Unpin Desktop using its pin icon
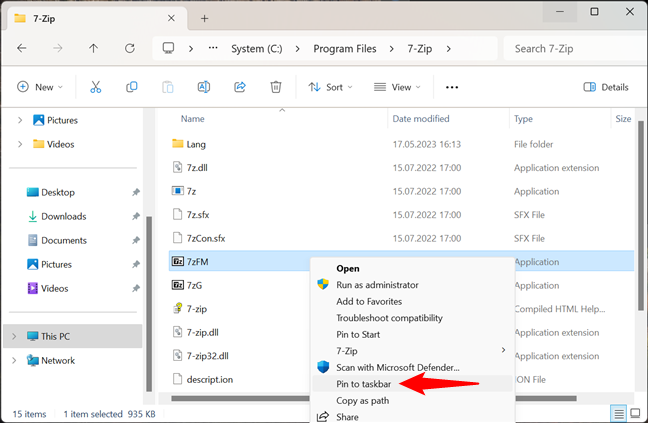This screenshot has height=423, width=648. (136, 192)
